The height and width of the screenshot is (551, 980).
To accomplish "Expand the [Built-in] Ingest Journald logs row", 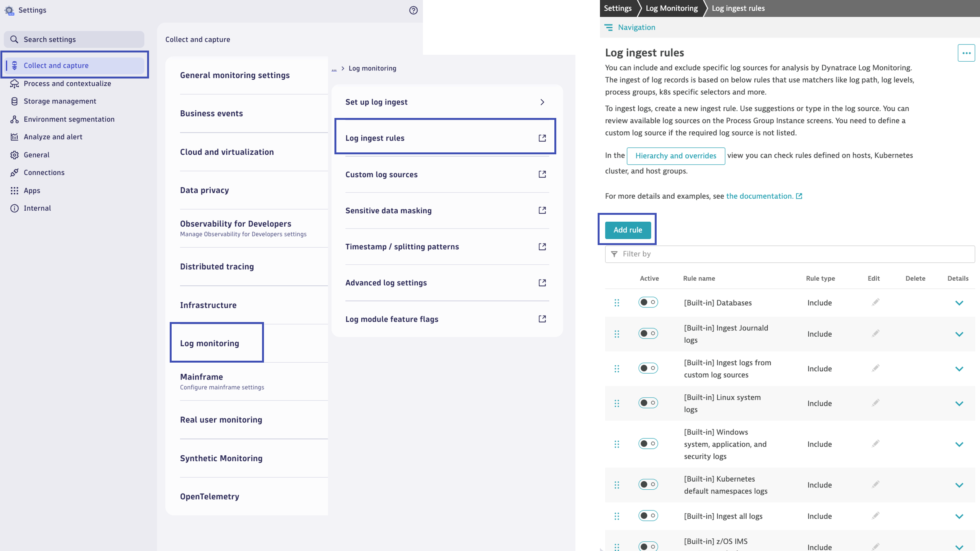I will click(959, 334).
